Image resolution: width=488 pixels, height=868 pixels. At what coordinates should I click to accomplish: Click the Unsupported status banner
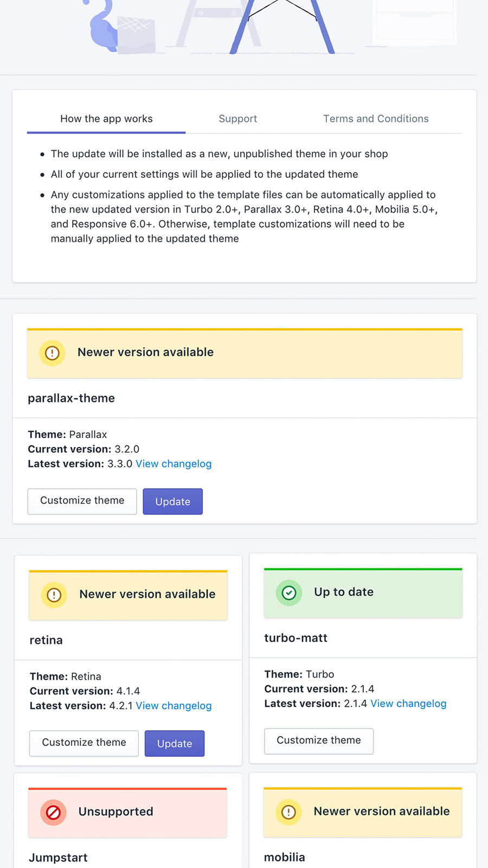tap(127, 812)
